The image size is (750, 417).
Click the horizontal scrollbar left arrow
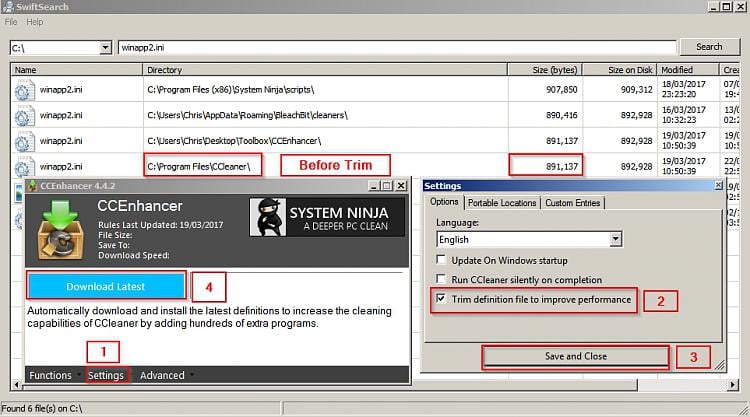click(17, 384)
